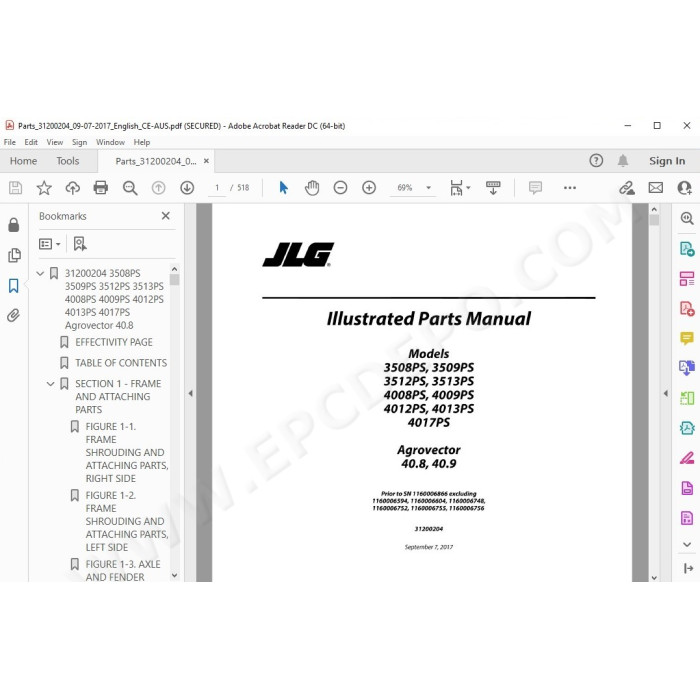Open the Find text magnifier icon
This screenshot has height=700, width=700.
point(130,188)
